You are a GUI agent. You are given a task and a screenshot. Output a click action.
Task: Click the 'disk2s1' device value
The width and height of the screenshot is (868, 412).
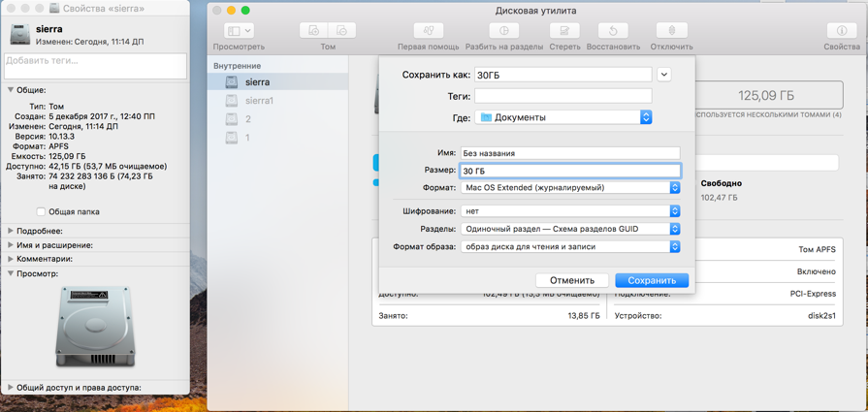tap(820, 316)
